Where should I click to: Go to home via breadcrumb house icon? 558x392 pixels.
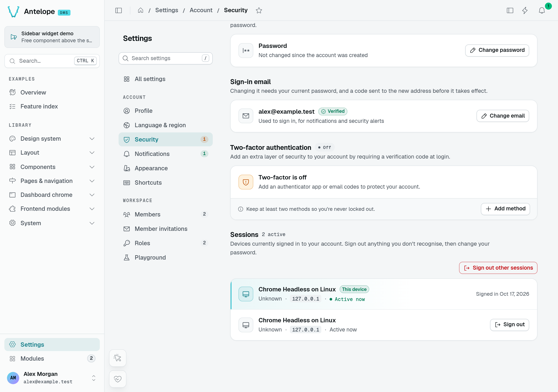140,10
